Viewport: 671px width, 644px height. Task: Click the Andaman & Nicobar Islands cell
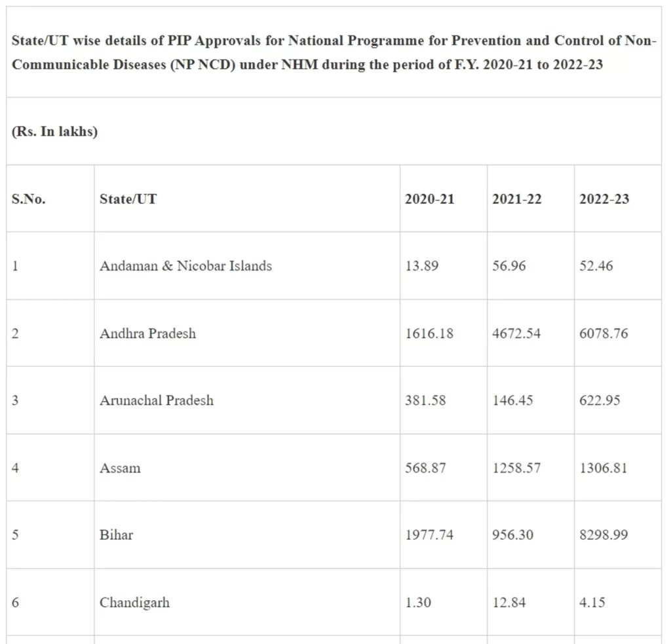point(185,266)
